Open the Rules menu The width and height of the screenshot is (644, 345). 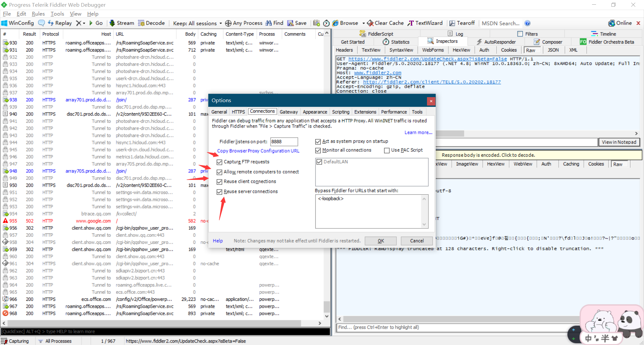[x=38, y=14]
